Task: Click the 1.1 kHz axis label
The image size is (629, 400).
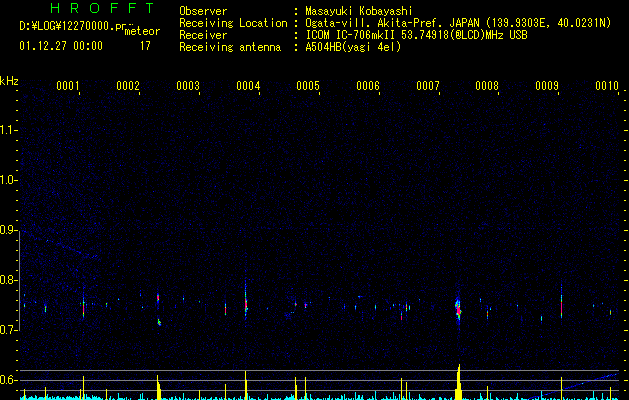Action: tap(8, 130)
